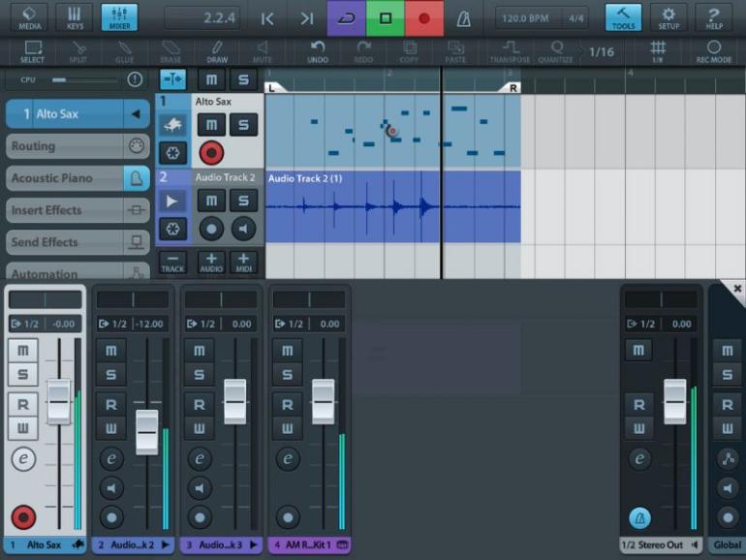Screen dimensions: 746x560
Task: Select the Alto Sax mixer channel label
Action: point(46,544)
